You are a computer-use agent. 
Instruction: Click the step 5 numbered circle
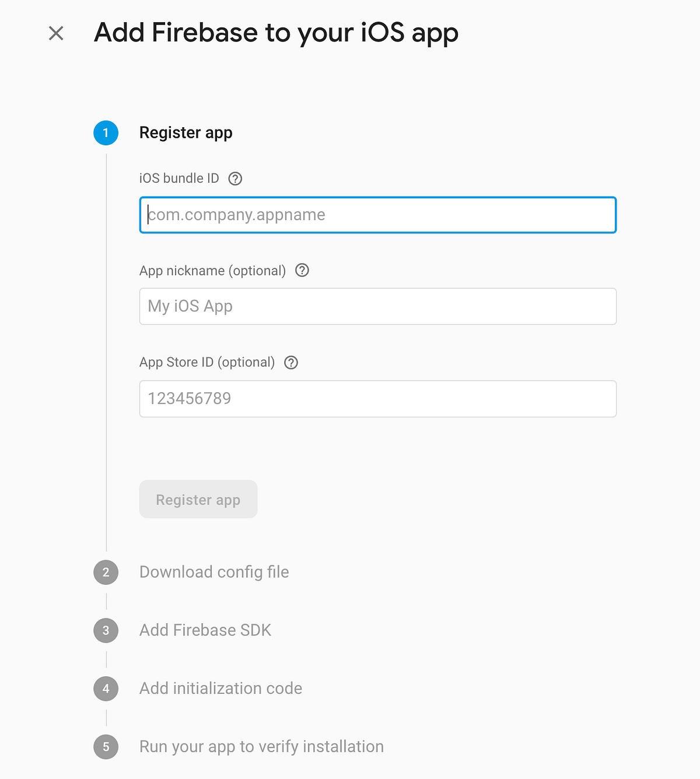pyautogui.click(x=106, y=747)
